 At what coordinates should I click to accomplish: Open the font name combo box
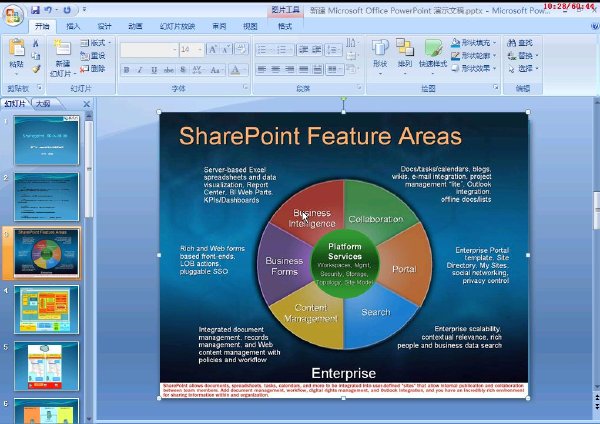coord(149,50)
